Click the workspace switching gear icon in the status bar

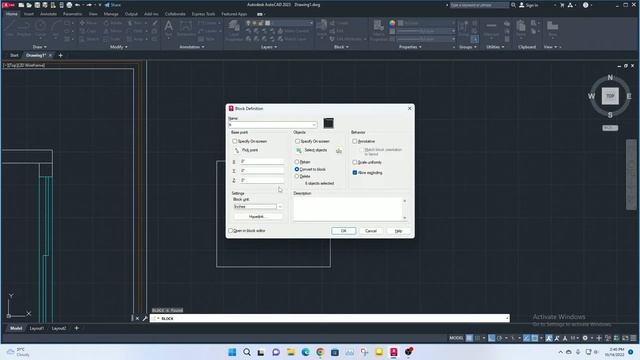[x=585, y=338]
